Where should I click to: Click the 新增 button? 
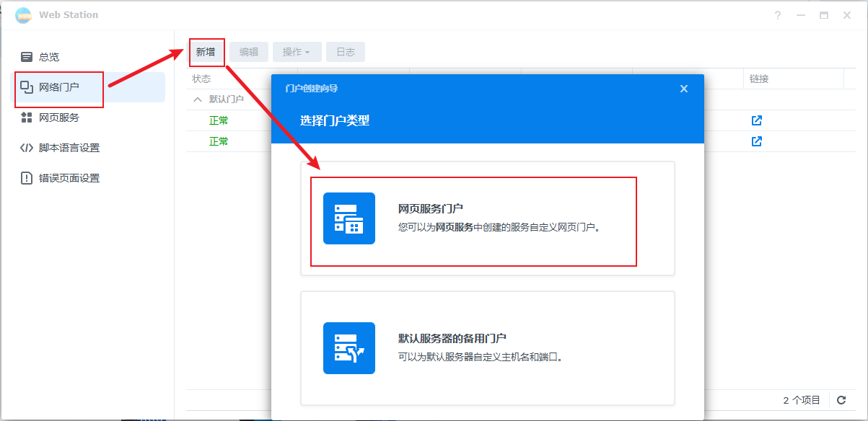(x=206, y=52)
